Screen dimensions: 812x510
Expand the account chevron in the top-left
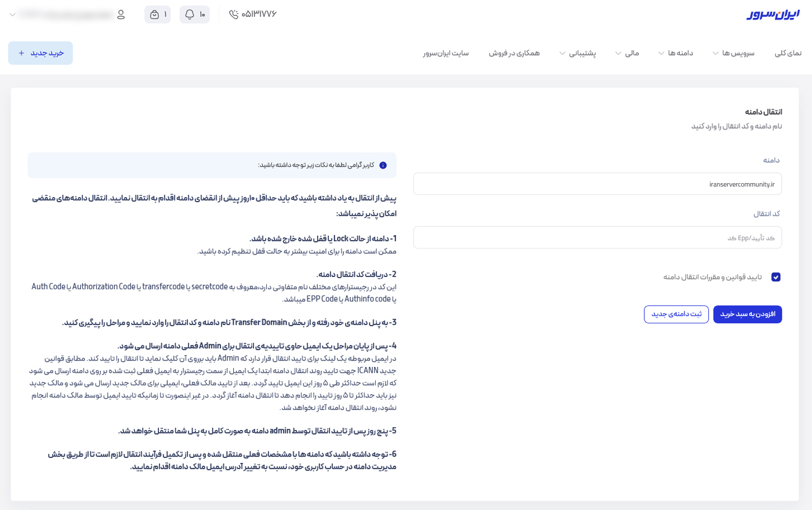(x=12, y=14)
